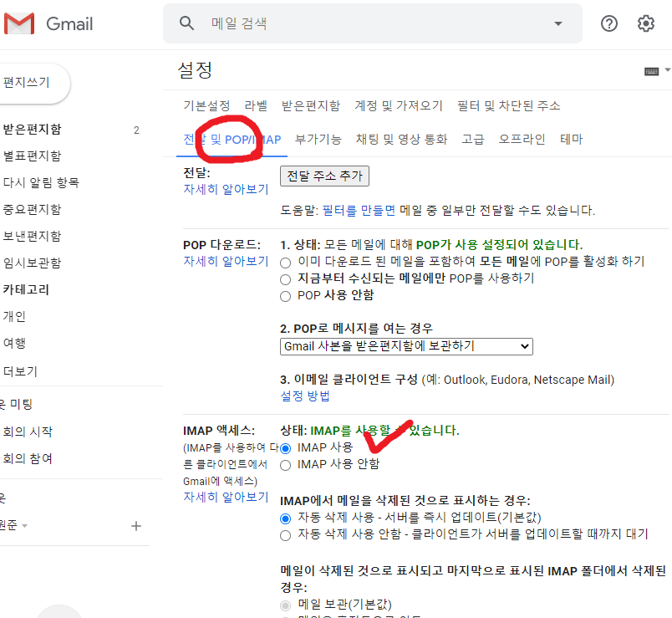The width and height of the screenshot is (672, 618).
Task: Expand 카테고리 in the sidebar
Action: tap(26, 289)
